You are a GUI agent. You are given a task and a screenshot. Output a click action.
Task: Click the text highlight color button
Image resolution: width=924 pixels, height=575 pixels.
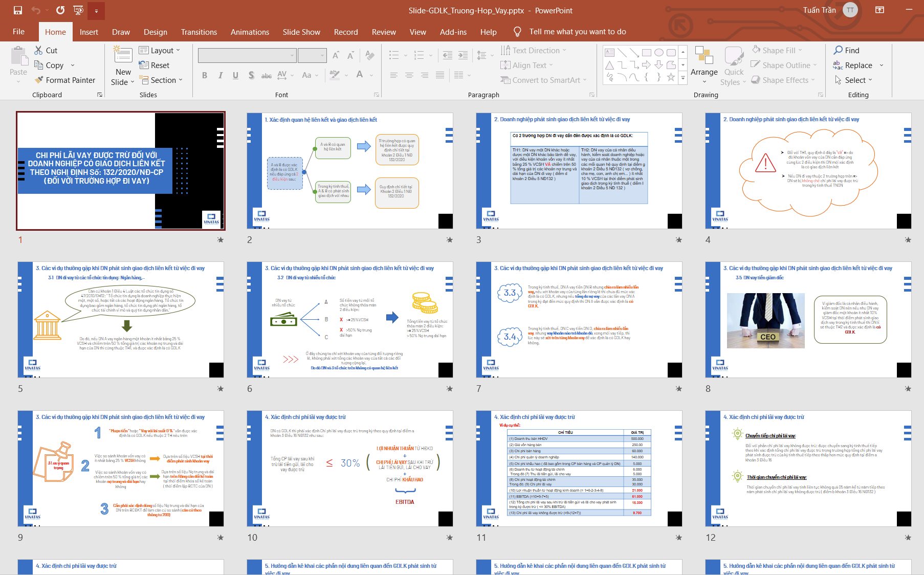tap(335, 75)
